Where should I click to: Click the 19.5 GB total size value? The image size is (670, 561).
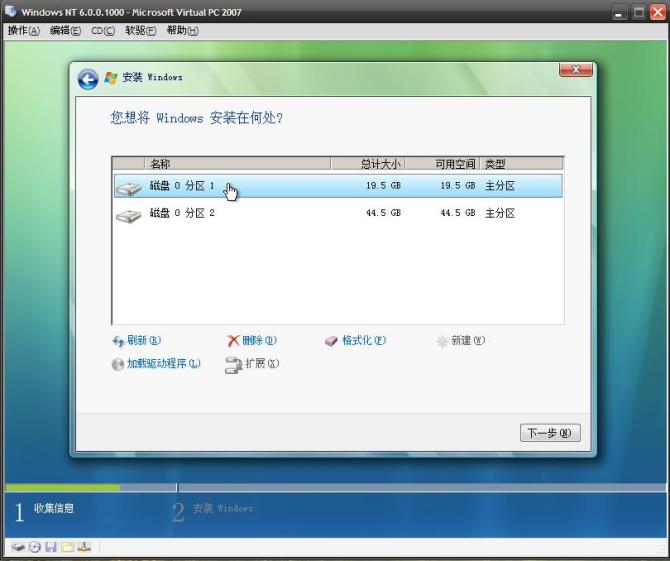(383, 186)
